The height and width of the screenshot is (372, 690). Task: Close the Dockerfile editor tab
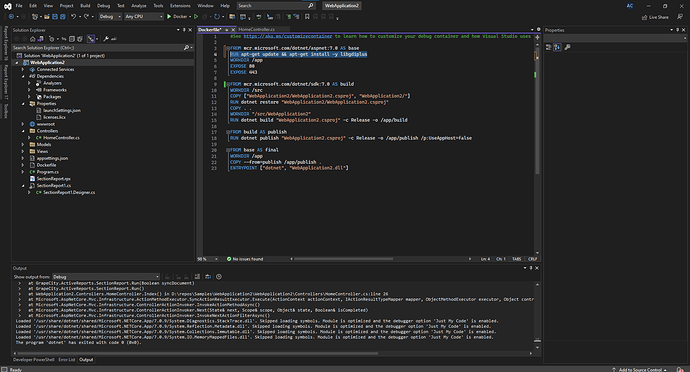233,29
